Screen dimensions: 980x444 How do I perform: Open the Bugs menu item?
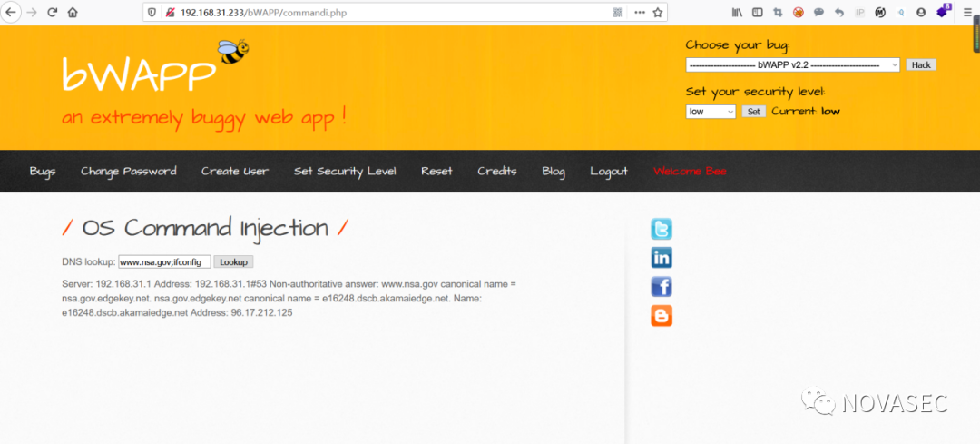pos(43,172)
